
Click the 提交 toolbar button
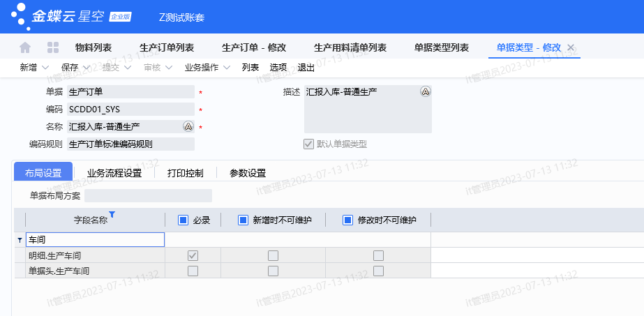[x=110, y=68]
